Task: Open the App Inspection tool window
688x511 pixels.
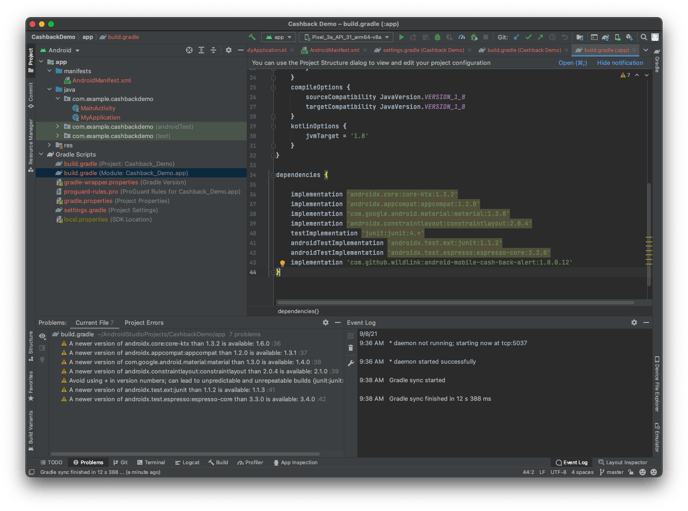Action: click(297, 462)
